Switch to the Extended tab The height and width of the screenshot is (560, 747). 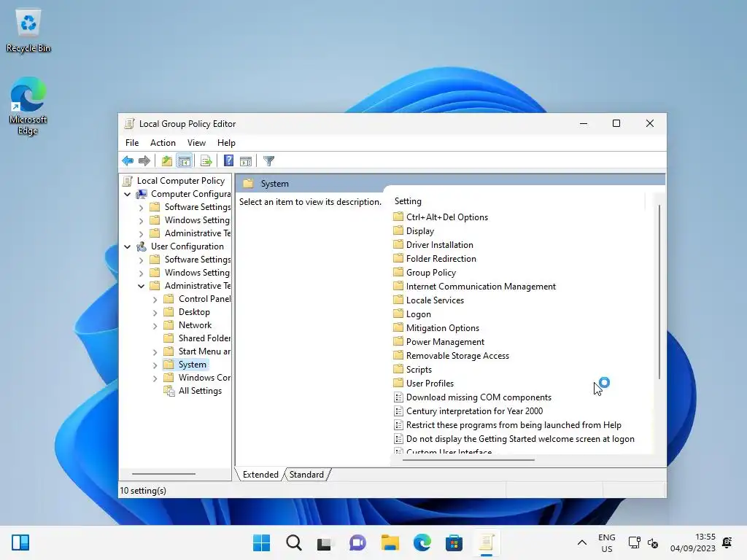(x=260, y=474)
